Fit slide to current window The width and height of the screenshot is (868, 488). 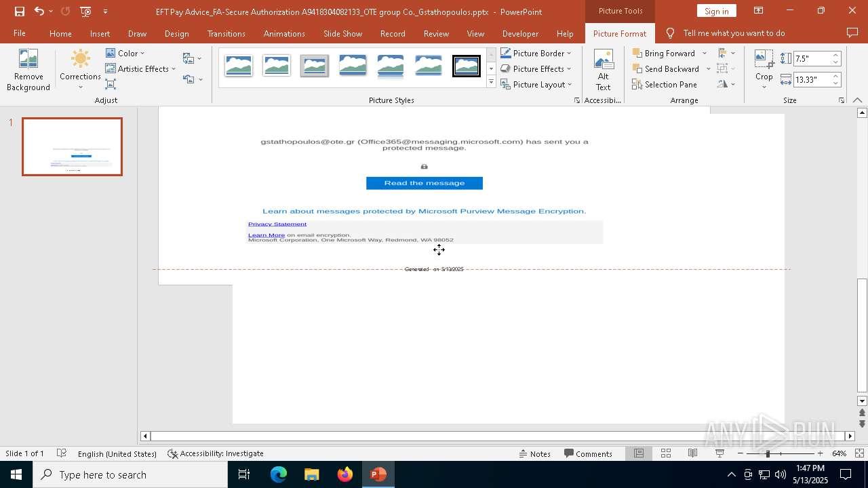[859, 453]
